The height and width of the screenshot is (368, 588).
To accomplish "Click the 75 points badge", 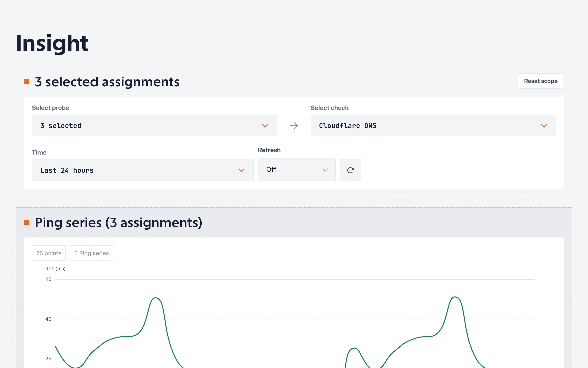I will point(49,253).
